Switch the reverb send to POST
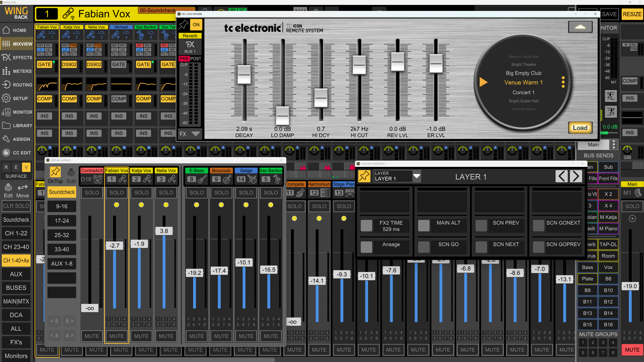The image size is (644, 362). (196, 59)
